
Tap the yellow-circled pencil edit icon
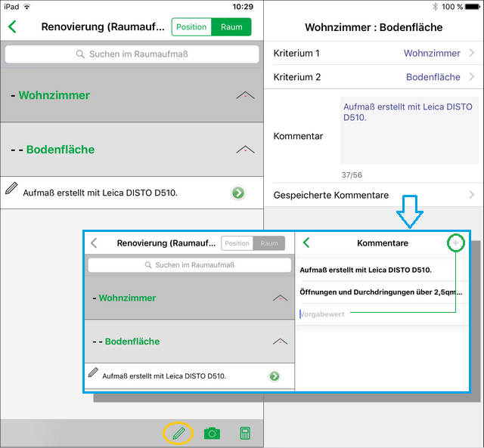click(x=178, y=434)
